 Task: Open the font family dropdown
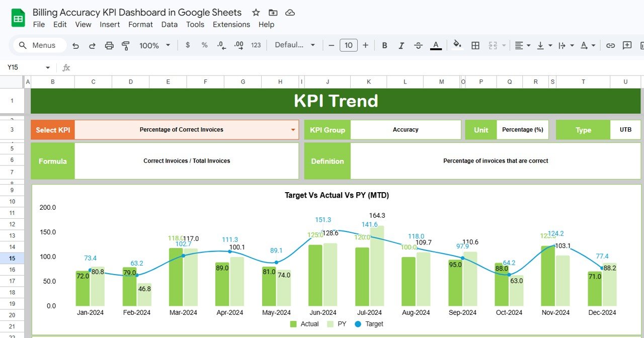pos(294,45)
